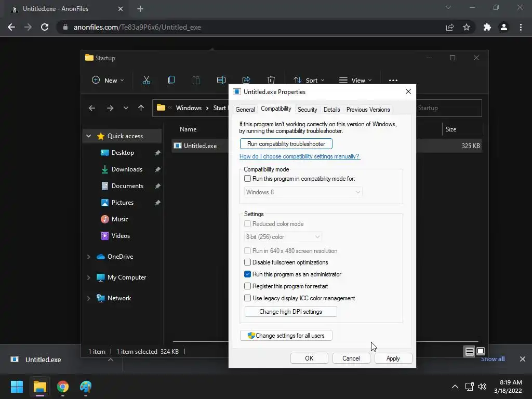Go up one folder level in Explorer
The width and height of the screenshot is (532, 399).
tap(141, 108)
